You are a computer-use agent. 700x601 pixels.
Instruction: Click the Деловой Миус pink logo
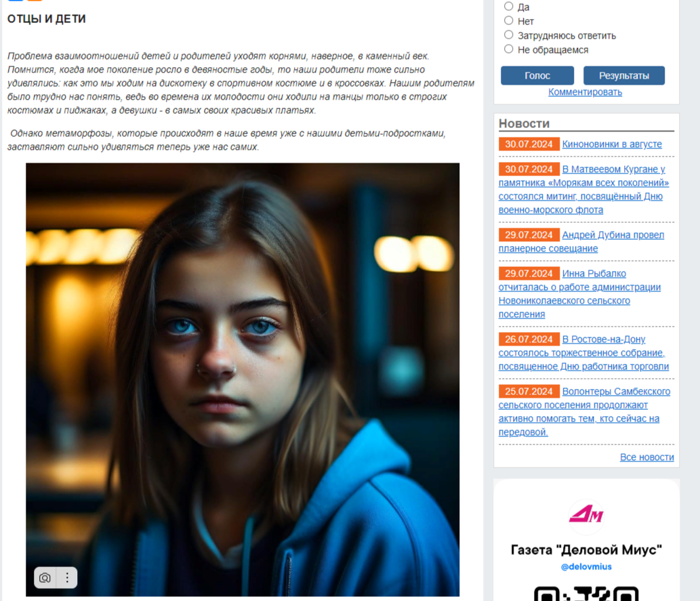[586, 514]
